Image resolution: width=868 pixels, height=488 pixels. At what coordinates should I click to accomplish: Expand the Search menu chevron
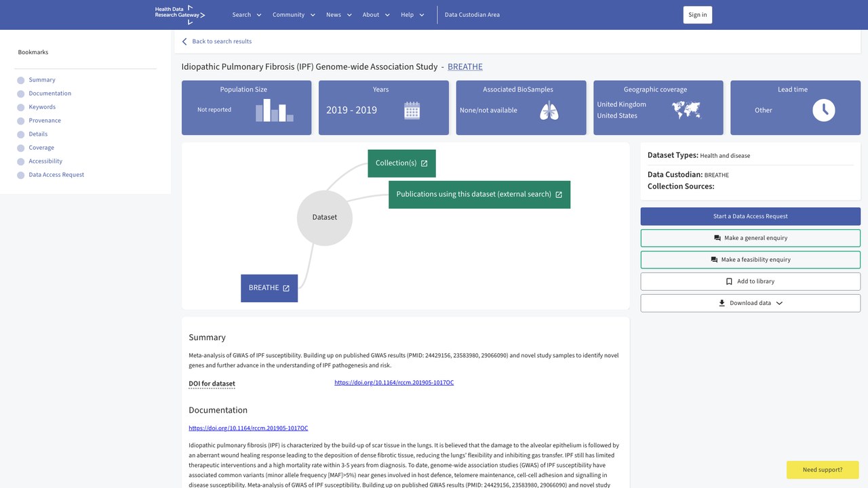pyautogui.click(x=258, y=15)
